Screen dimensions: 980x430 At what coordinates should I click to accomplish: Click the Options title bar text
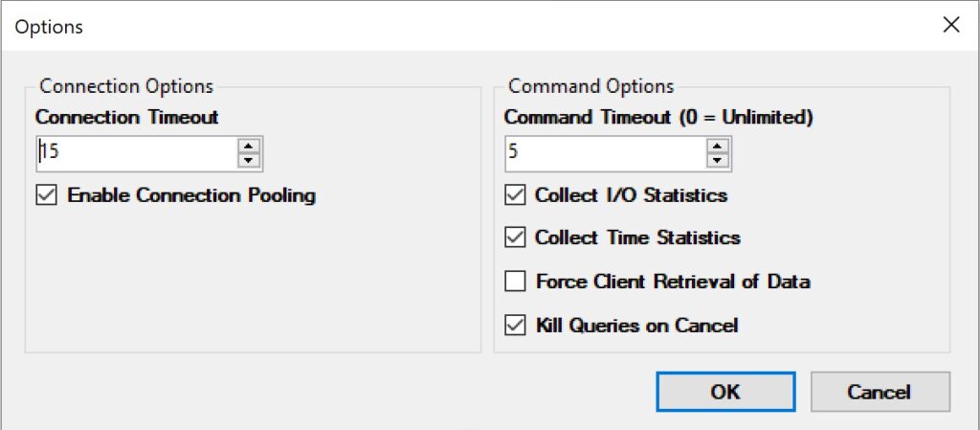(49, 27)
